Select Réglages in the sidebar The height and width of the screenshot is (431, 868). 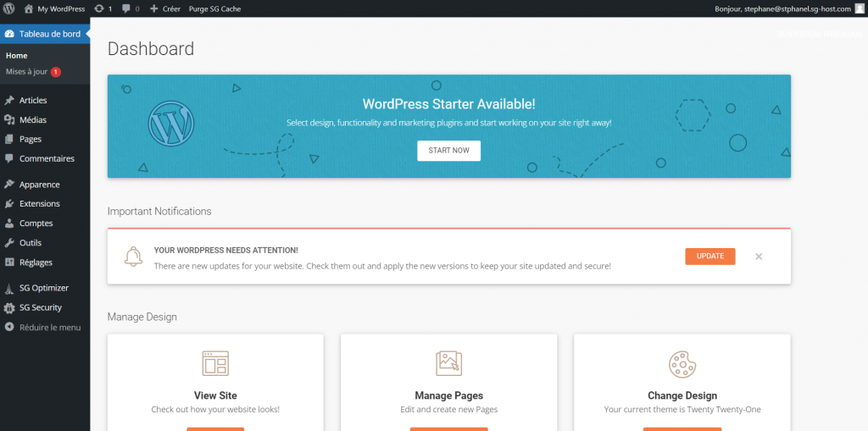tap(36, 262)
